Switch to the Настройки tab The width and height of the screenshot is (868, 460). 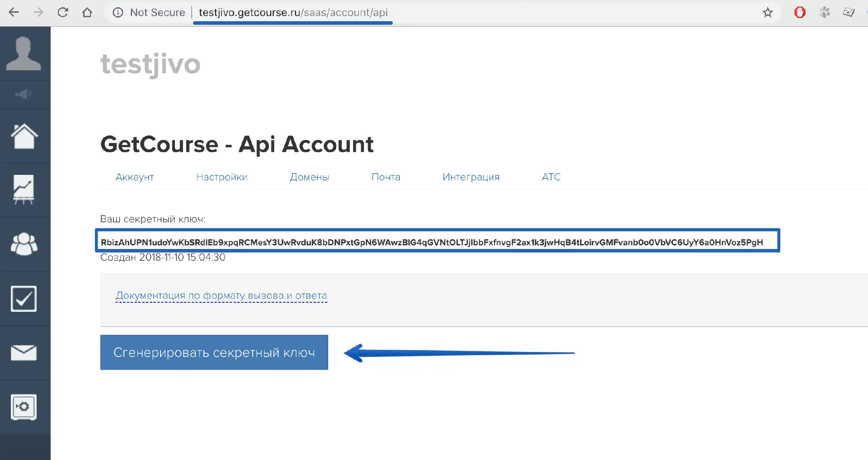coord(222,177)
